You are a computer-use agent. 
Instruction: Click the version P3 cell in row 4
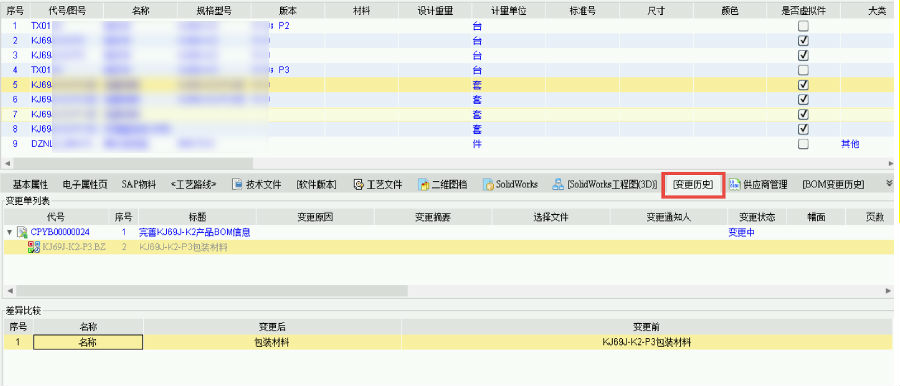[284, 70]
